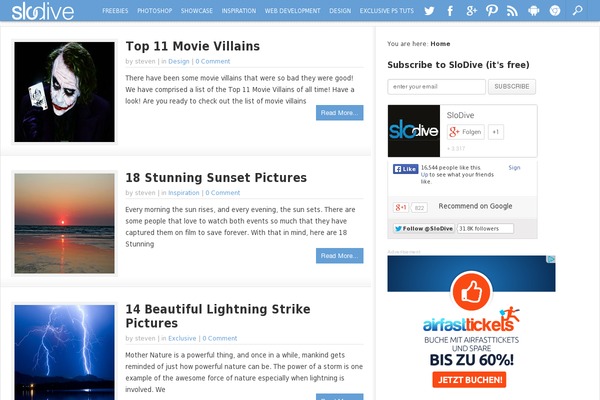This screenshot has width=600, height=400.
Task: Click the slodive logo in header
Action: pyautogui.click(x=42, y=11)
